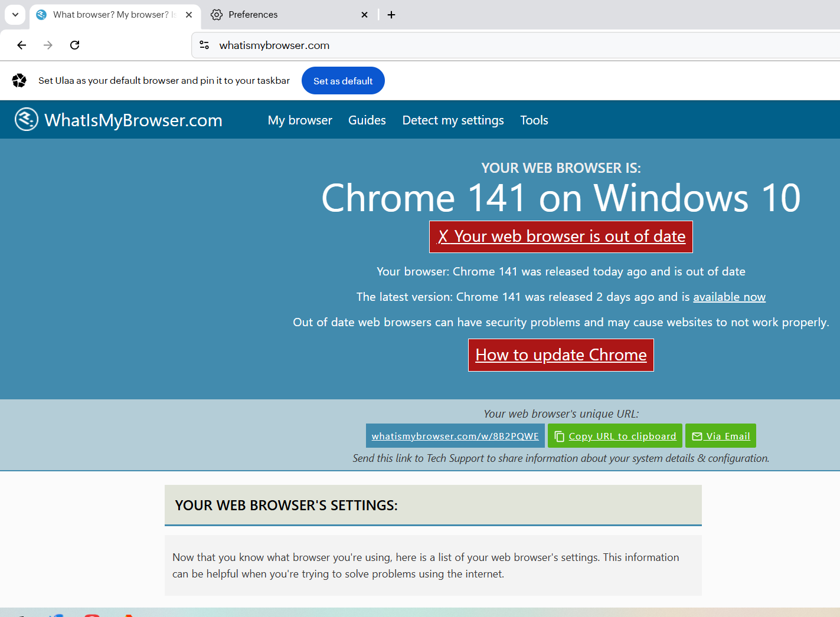The width and height of the screenshot is (840, 617).
Task: Click the WhatIsMyBrowser.com site logo
Action: coord(27,120)
